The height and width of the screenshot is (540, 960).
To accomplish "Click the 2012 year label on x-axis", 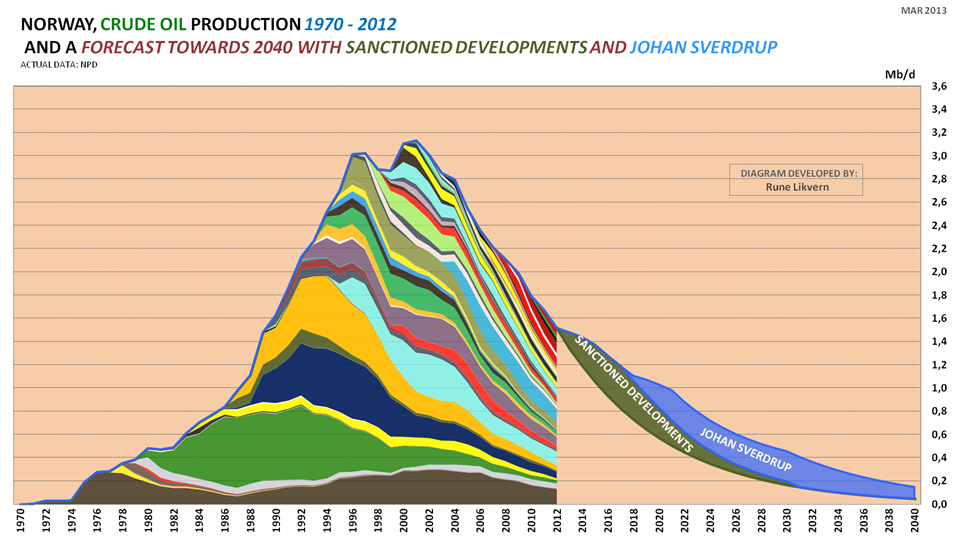I will click(556, 521).
